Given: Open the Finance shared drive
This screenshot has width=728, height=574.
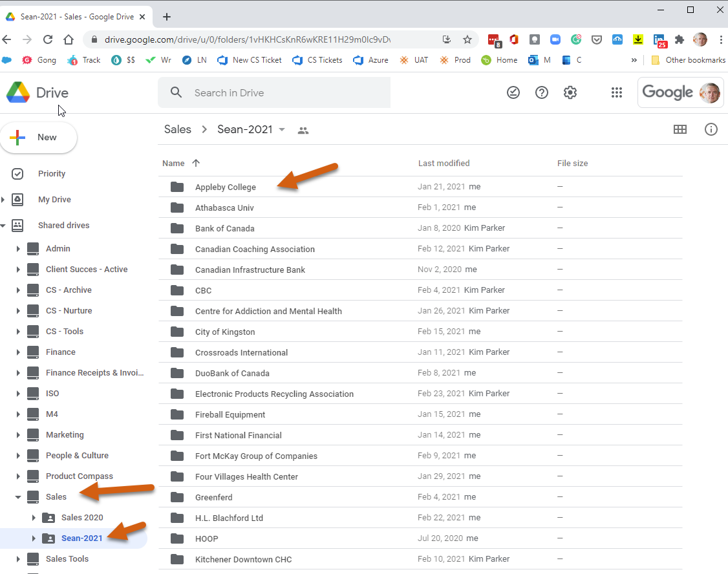Looking at the screenshot, I should click(x=61, y=352).
